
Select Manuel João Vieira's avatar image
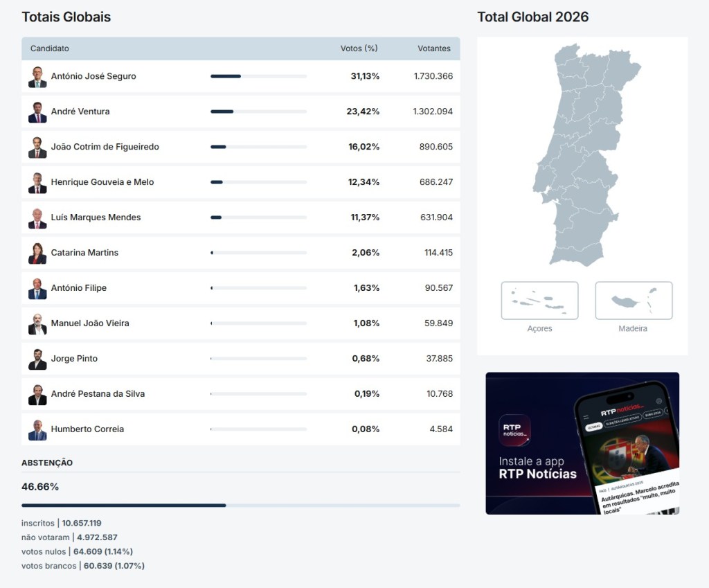[x=37, y=324]
